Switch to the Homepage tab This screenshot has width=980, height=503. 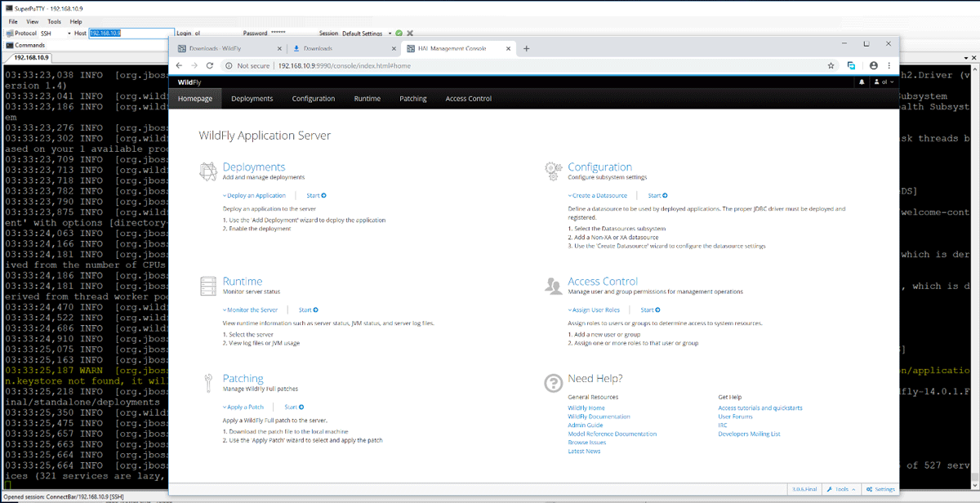[x=195, y=99]
